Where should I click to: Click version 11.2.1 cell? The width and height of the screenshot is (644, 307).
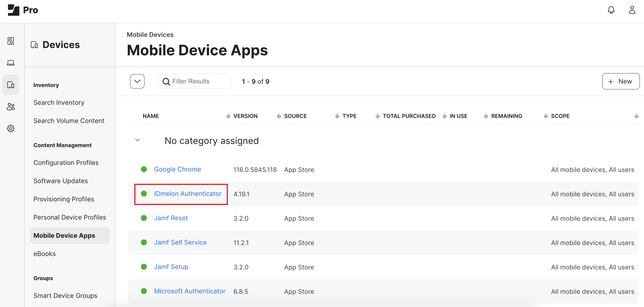point(241,243)
